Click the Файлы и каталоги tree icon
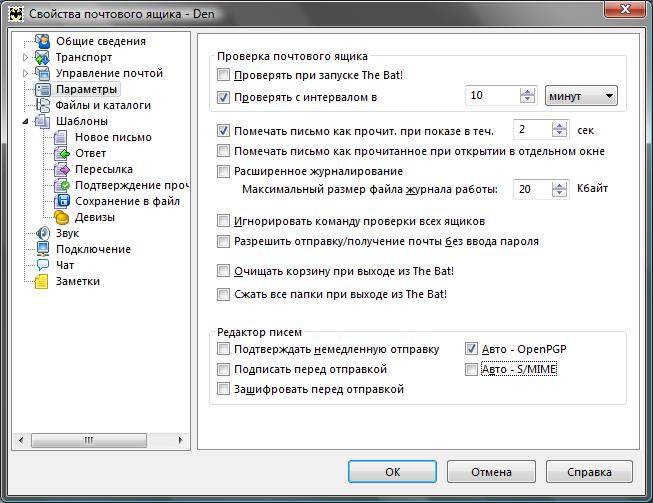Viewport: 653px width, 503px height. click(x=42, y=105)
